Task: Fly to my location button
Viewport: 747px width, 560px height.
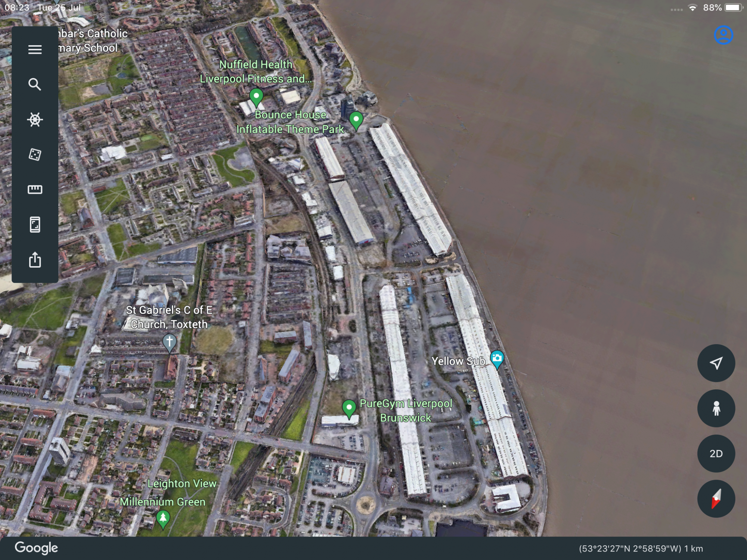Action: point(716,363)
